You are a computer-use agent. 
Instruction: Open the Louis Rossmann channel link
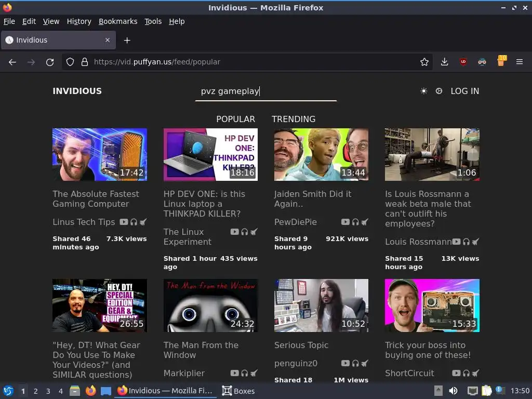(x=418, y=242)
